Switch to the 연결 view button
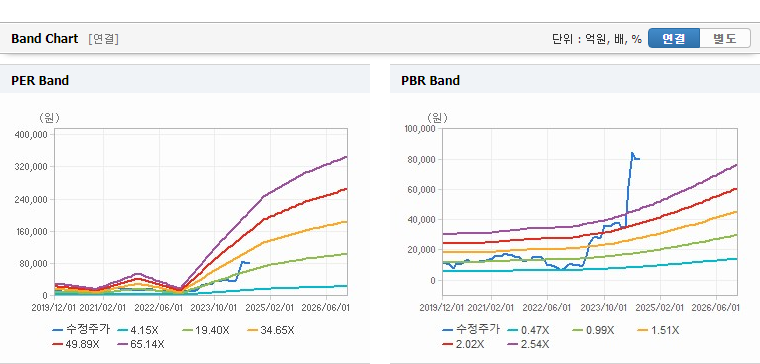Screen dimensions: 760x364 [674, 38]
